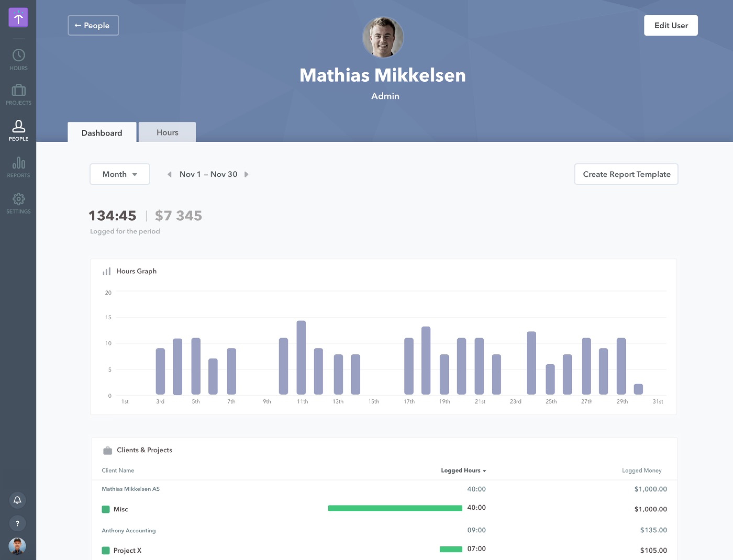Open help using the question mark icon
733x560 pixels.
(x=17, y=523)
